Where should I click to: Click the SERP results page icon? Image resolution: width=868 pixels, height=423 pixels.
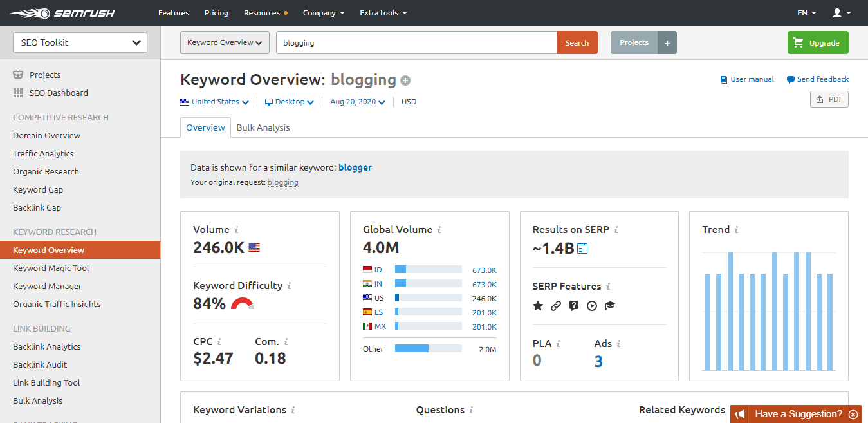tap(582, 249)
